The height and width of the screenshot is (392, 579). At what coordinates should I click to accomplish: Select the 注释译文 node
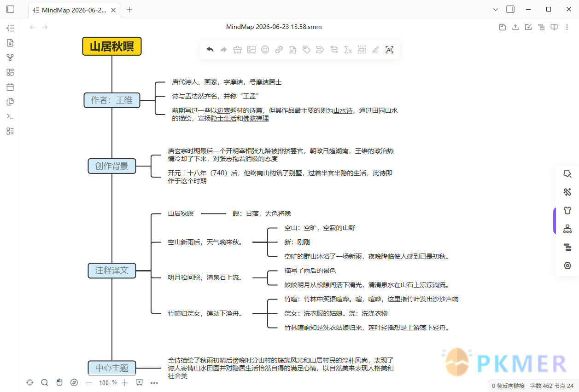112,270
